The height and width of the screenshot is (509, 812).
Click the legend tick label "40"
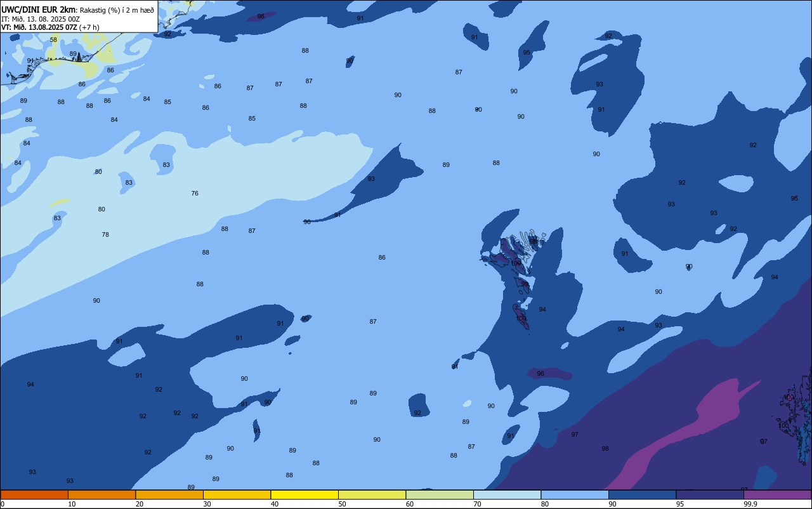point(275,504)
